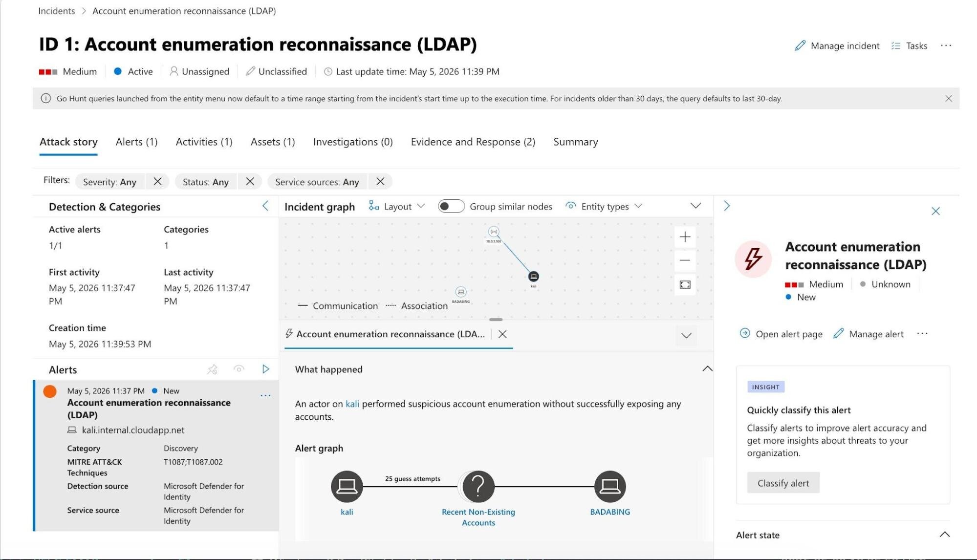Click the Medium severity indicator in header

click(68, 71)
